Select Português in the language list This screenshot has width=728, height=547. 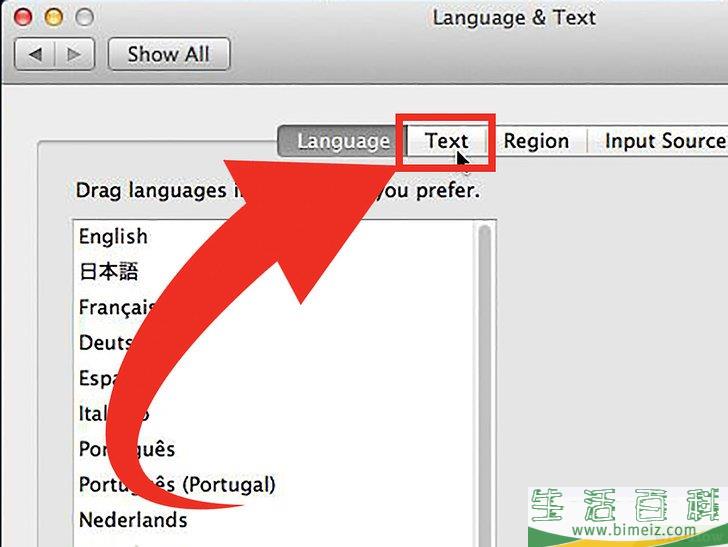[x=274, y=449]
